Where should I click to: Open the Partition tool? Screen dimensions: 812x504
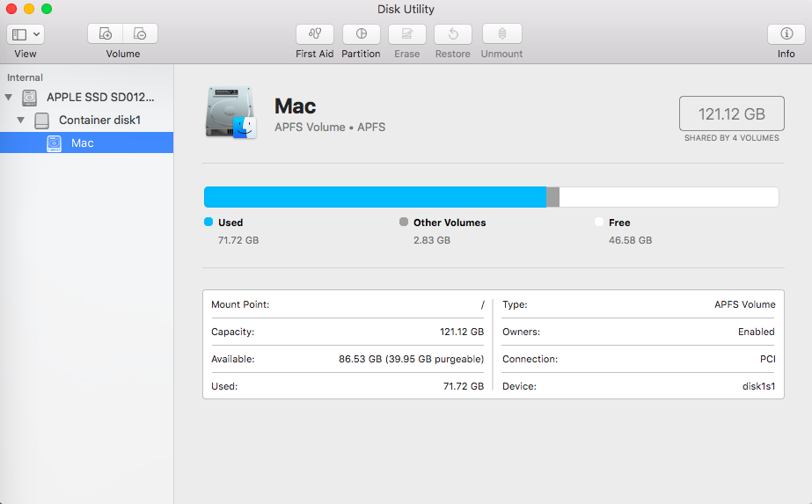pos(361,34)
